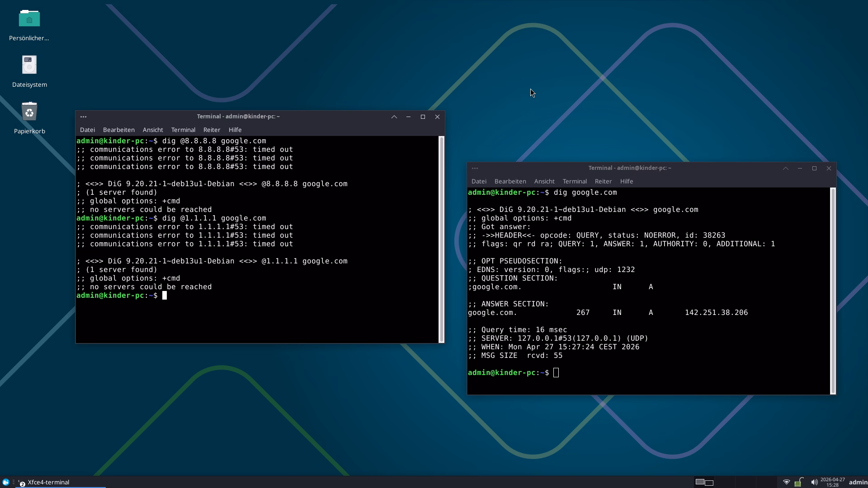Screen dimensions: 868x488
Task: Click the 'QUESTION SECTION:' header line
Action: point(513,278)
